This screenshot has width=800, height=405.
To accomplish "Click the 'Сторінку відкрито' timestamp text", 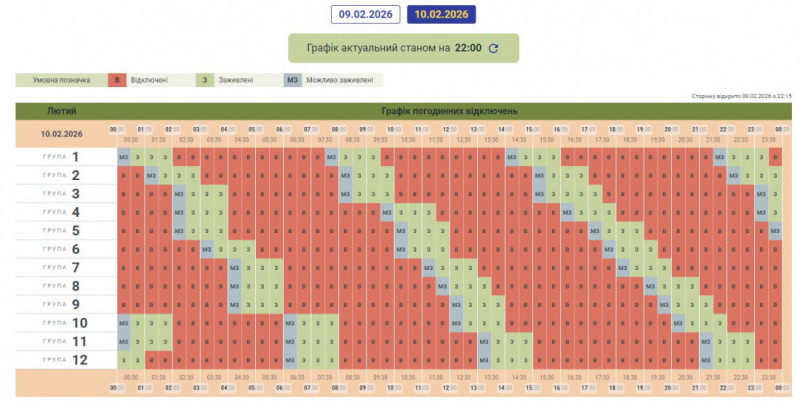I will (x=741, y=95).
